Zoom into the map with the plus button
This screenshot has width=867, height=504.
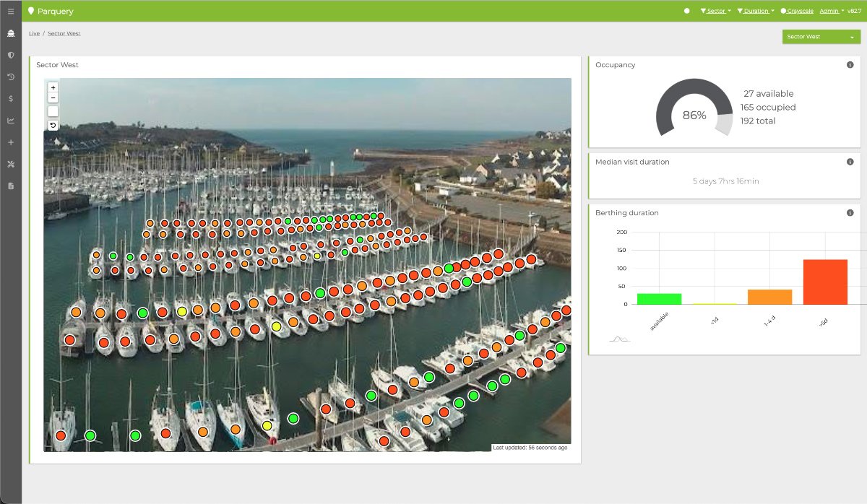[x=52, y=87]
